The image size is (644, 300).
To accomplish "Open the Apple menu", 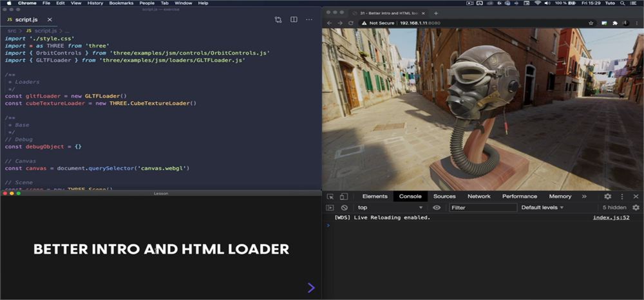I will pyautogui.click(x=9, y=3).
